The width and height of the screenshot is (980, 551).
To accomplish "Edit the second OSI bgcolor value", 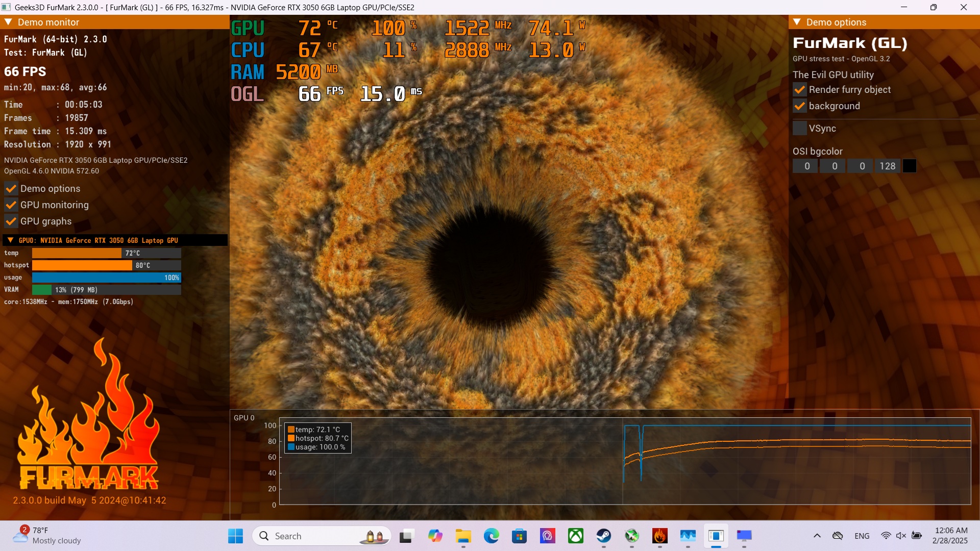I will point(833,166).
